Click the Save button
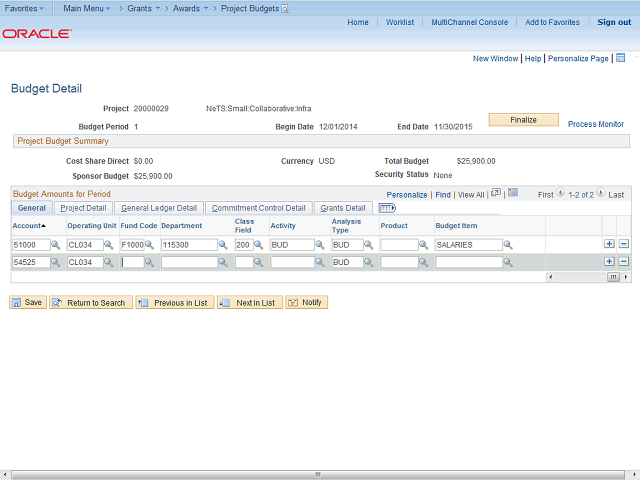This screenshot has width=640, height=480. pyautogui.click(x=28, y=302)
